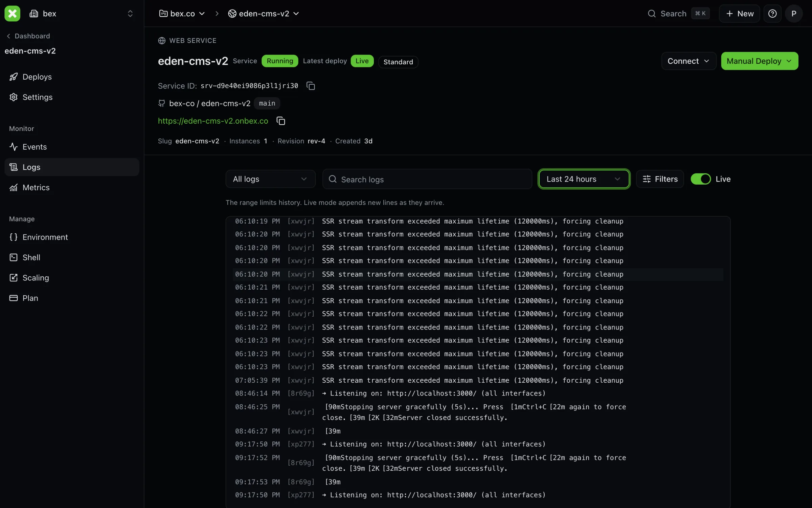Select the 09:17:52 PM Stopping server log
The width and height of the screenshot is (812, 508).
(x=478, y=463)
